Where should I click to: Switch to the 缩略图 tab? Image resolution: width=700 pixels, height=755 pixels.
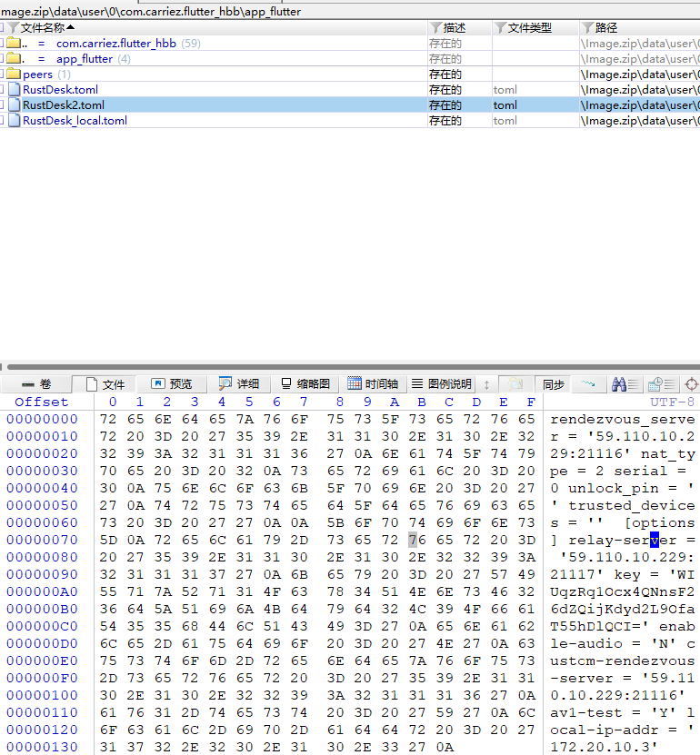(x=305, y=383)
